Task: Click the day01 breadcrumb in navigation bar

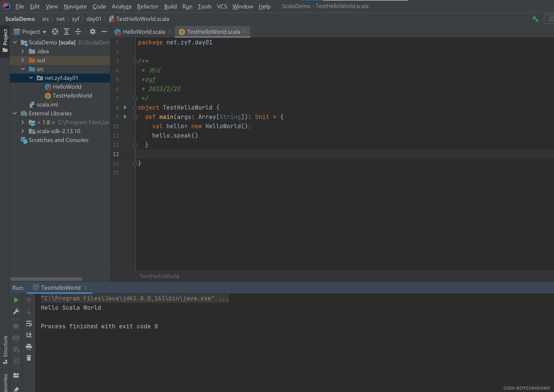Action: [x=94, y=19]
